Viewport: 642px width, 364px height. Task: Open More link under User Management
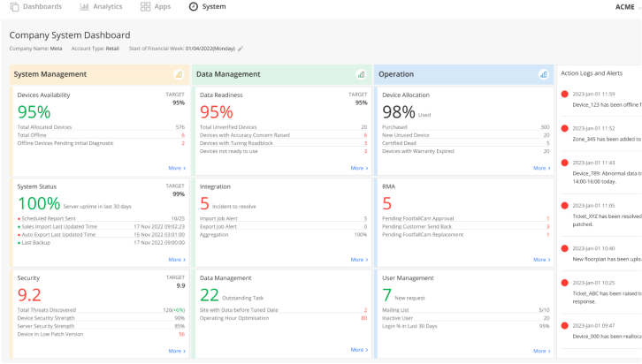point(542,351)
